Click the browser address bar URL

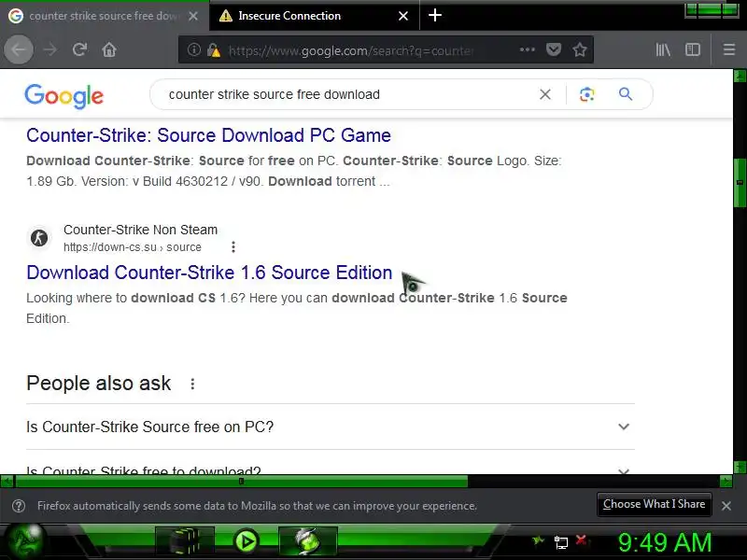pyautogui.click(x=352, y=50)
